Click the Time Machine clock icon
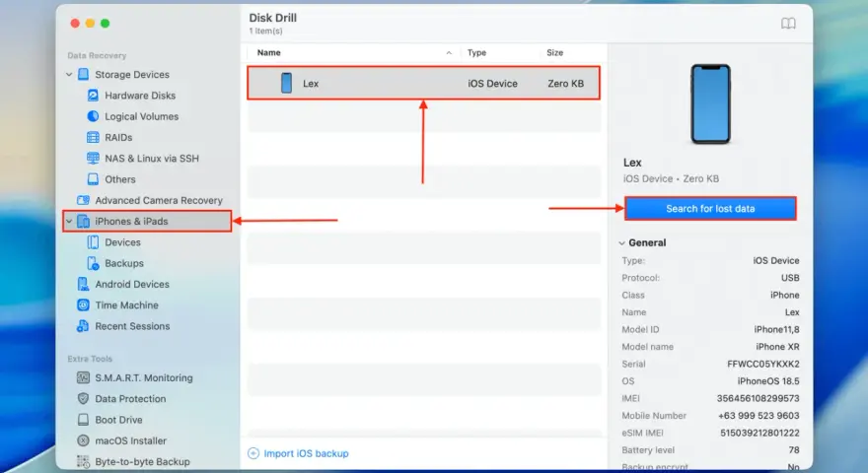Image resolution: width=868 pixels, height=473 pixels. (x=83, y=304)
